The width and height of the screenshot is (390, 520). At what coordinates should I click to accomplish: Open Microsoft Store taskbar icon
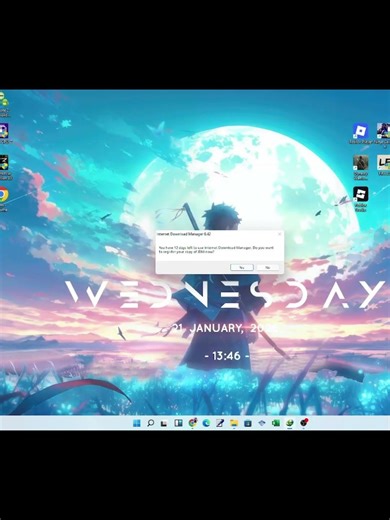(x=248, y=423)
